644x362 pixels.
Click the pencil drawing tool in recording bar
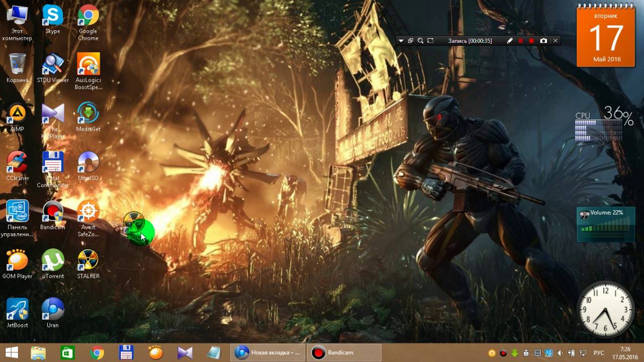click(x=510, y=41)
